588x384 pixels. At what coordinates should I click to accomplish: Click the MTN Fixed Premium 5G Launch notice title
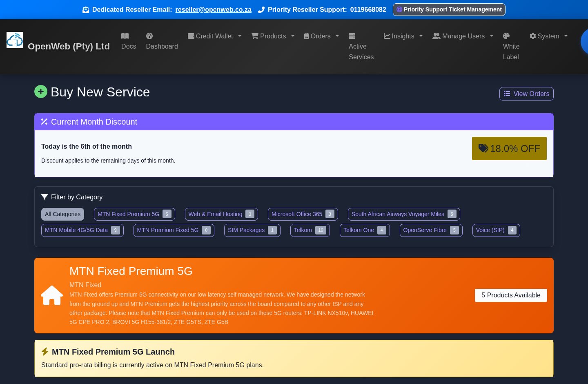[113, 352]
